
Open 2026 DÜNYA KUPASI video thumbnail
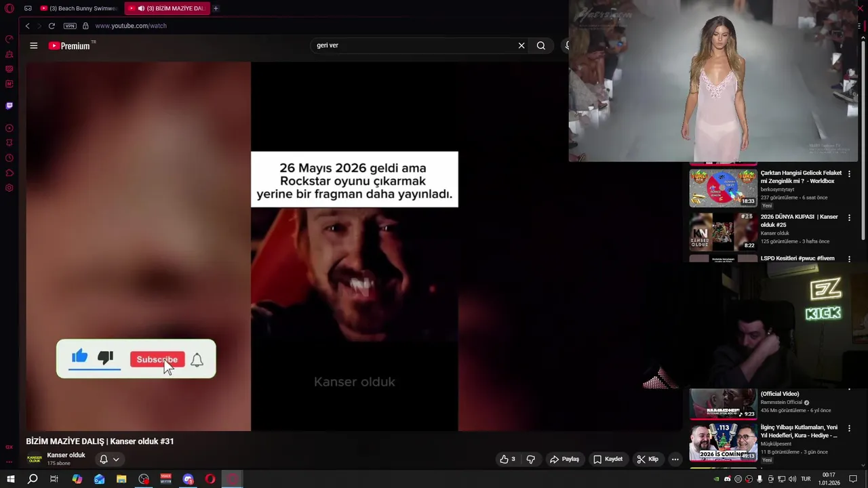[x=723, y=231]
